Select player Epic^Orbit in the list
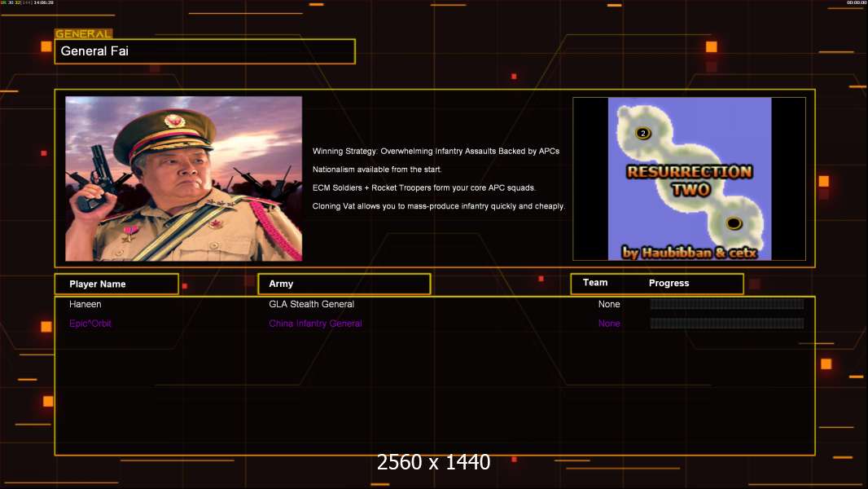The height and width of the screenshot is (489, 868). 90,324
